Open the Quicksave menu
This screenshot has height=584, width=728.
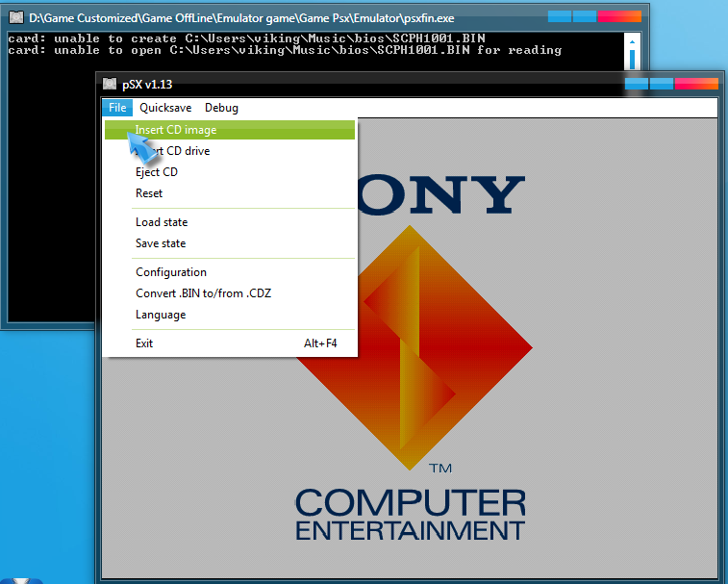pos(165,108)
